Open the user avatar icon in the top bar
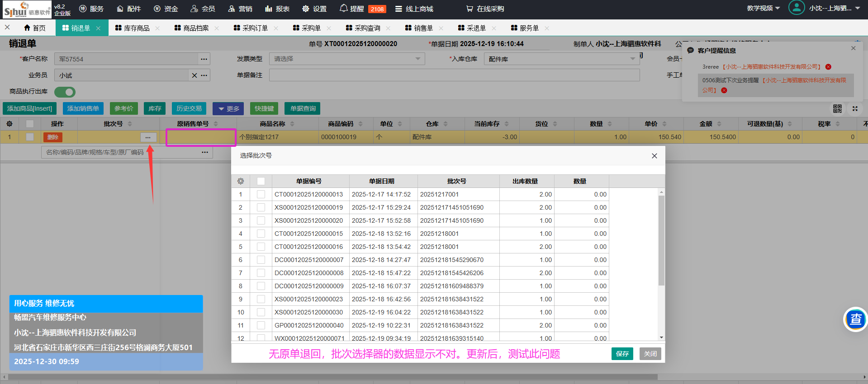 point(796,8)
